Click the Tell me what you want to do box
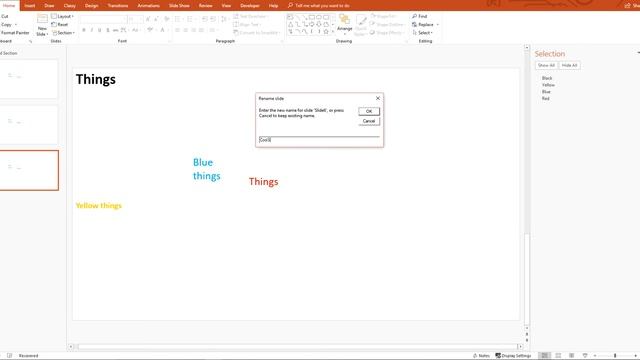The image size is (640, 360). pos(319,6)
